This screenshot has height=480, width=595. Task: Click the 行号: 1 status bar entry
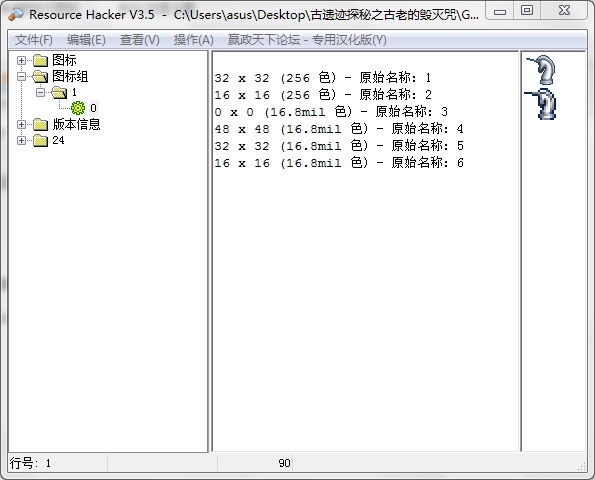pos(30,463)
